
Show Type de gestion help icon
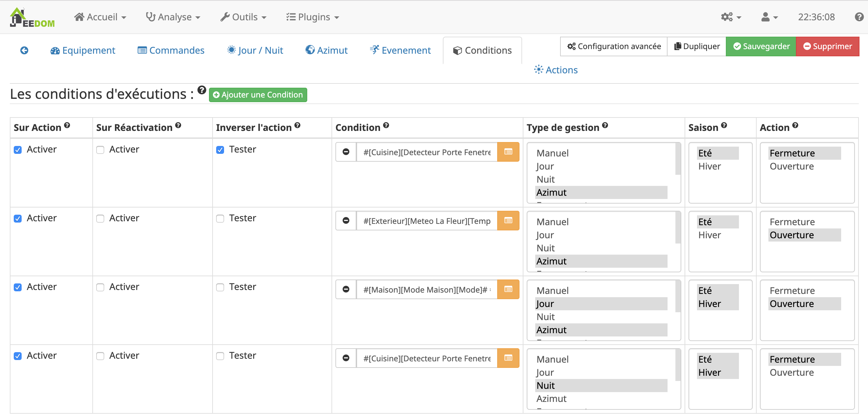point(605,125)
